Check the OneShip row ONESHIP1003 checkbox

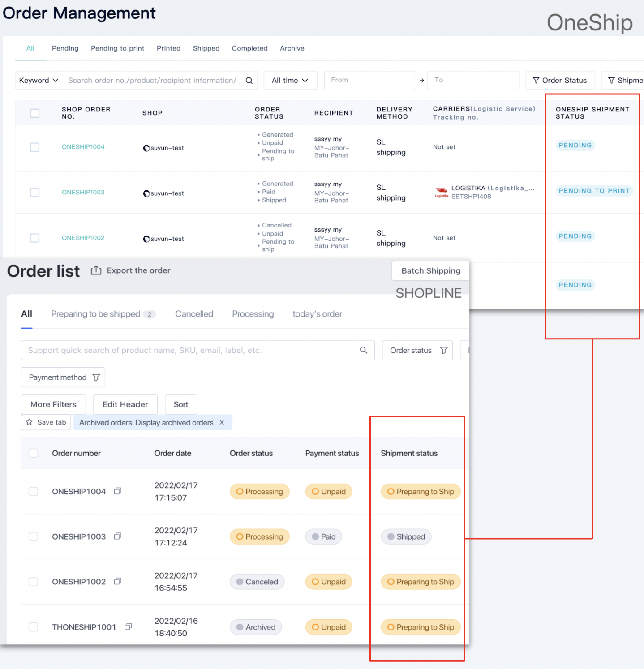34,193
